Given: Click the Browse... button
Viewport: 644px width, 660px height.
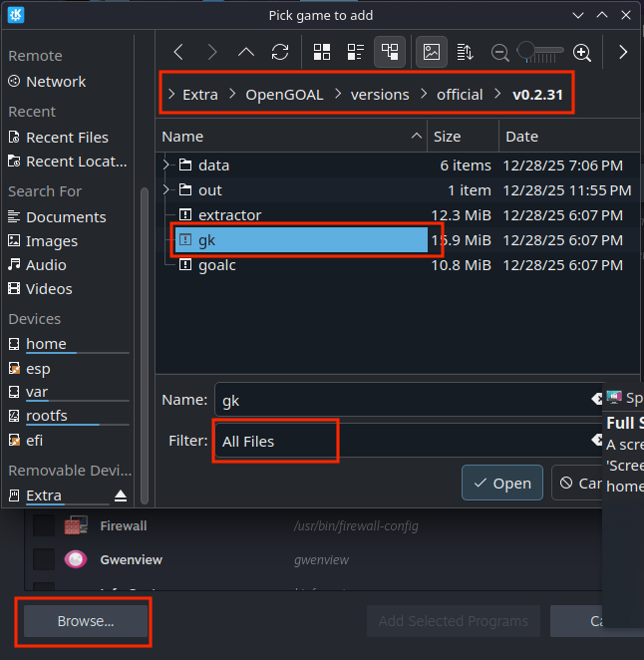Looking at the screenshot, I should (x=86, y=620).
